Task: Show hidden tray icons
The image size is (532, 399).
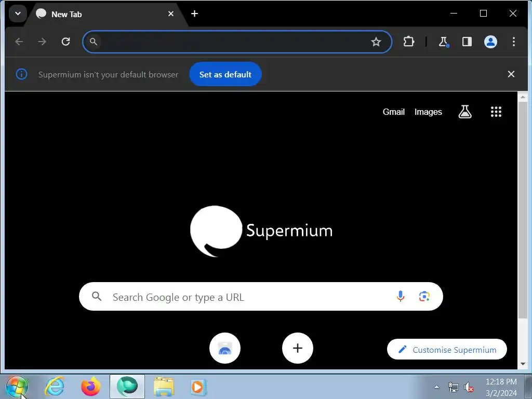Action: coord(436,387)
